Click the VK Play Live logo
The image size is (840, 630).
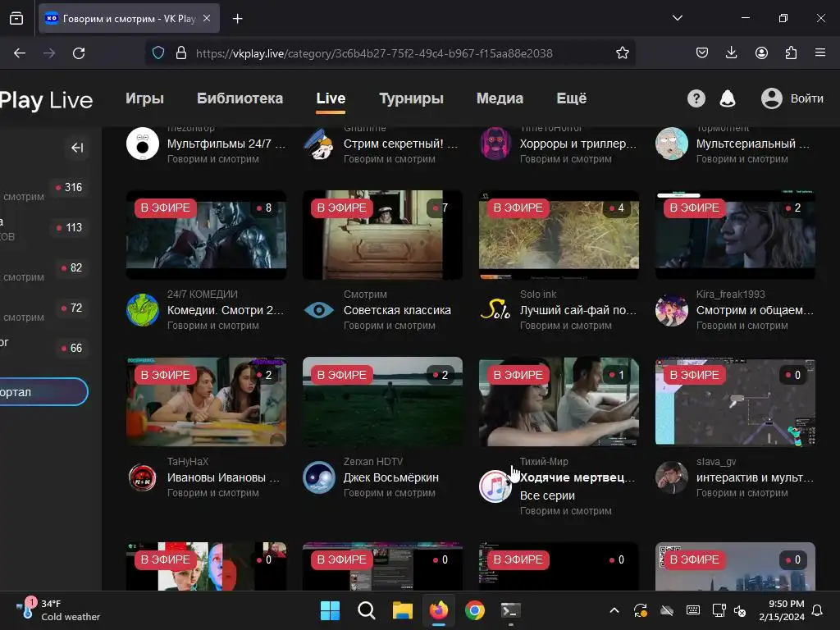46,100
